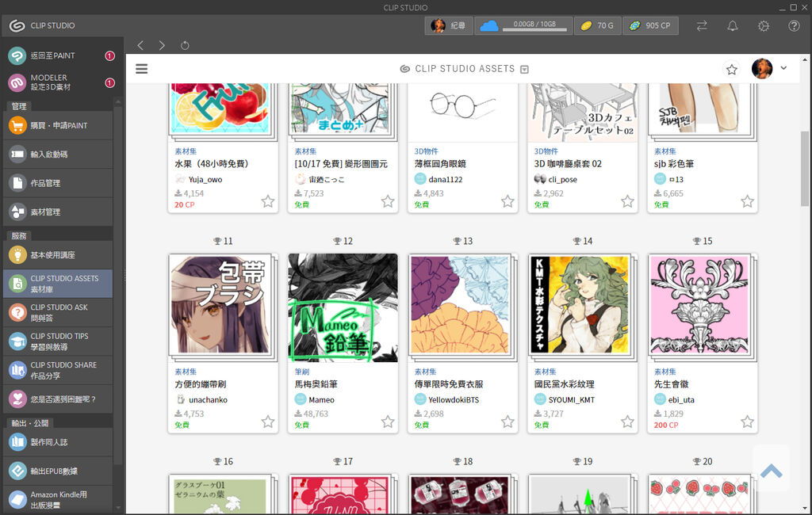Check the 905 CP clippy balance

pos(650,25)
